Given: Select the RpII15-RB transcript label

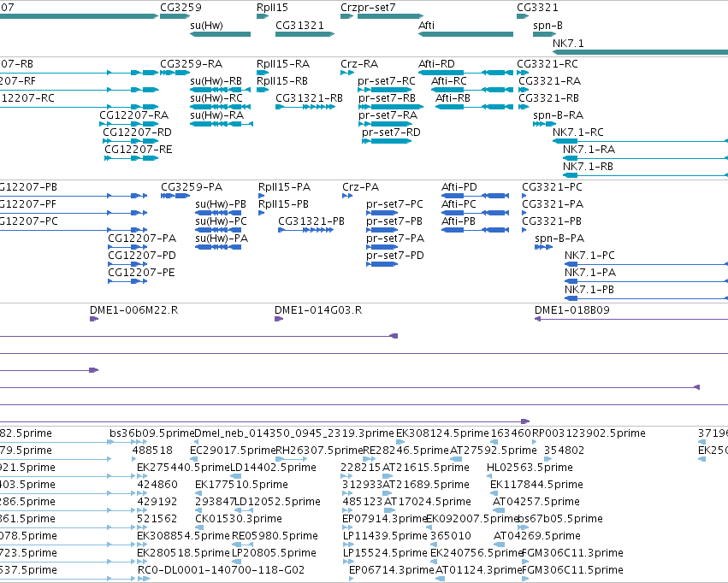Looking at the screenshot, I should 282,81.
